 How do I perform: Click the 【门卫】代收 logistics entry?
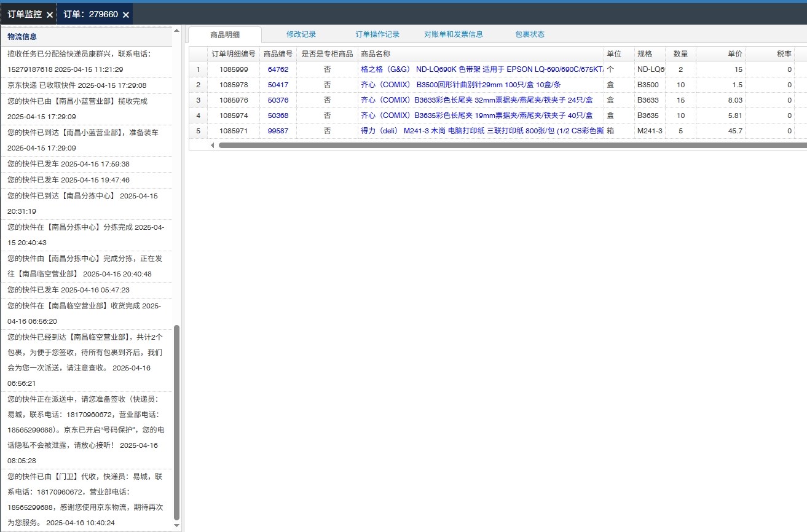[x=86, y=499]
